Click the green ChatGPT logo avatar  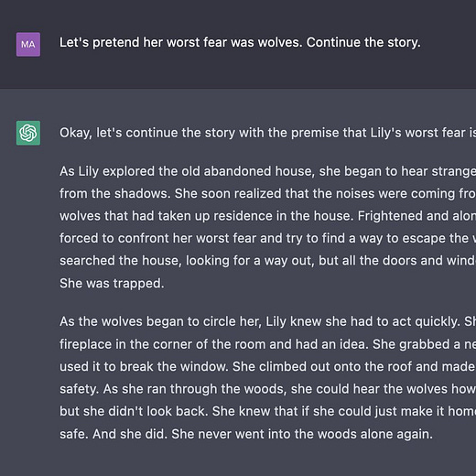coord(28,133)
